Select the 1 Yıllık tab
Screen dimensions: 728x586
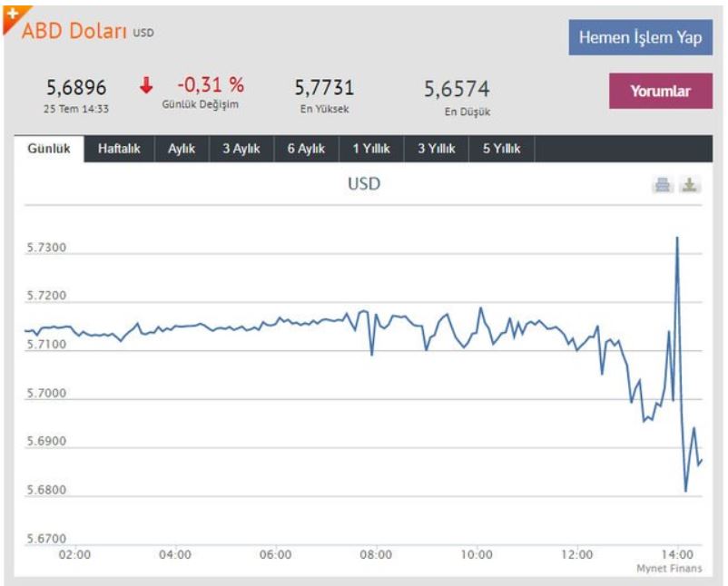click(371, 150)
